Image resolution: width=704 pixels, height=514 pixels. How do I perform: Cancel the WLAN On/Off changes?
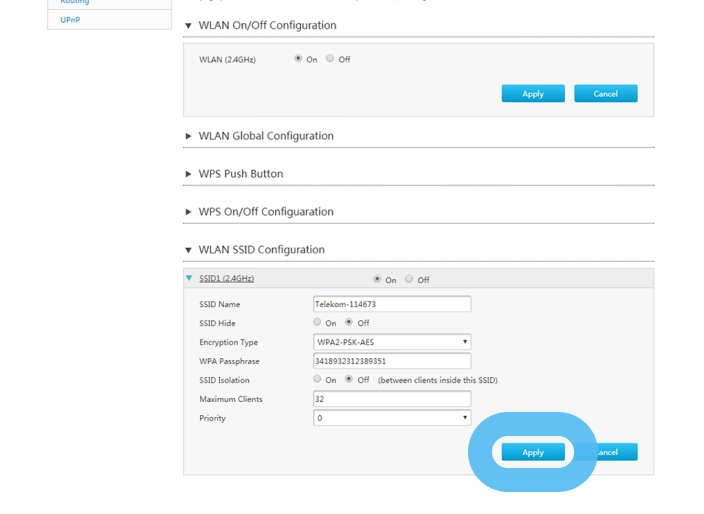pyautogui.click(x=605, y=94)
